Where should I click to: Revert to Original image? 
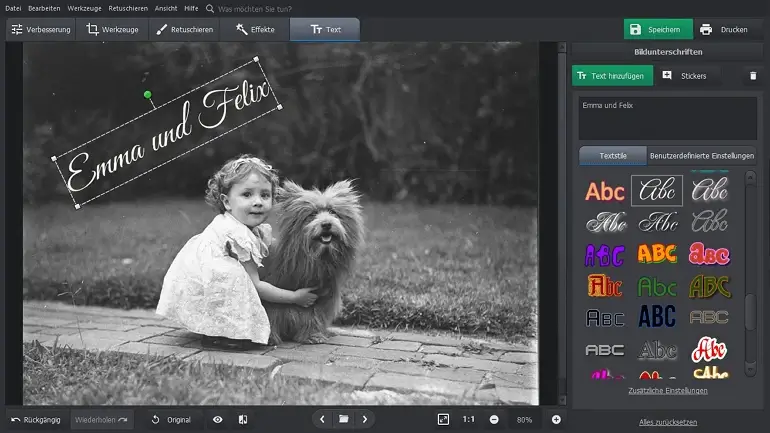pos(171,420)
